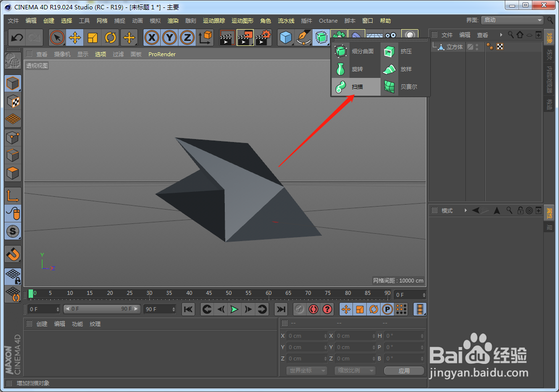This screenshot has height=392, width=559.
Task: Select 立方体 object in object manager
Action: (454, 47)
